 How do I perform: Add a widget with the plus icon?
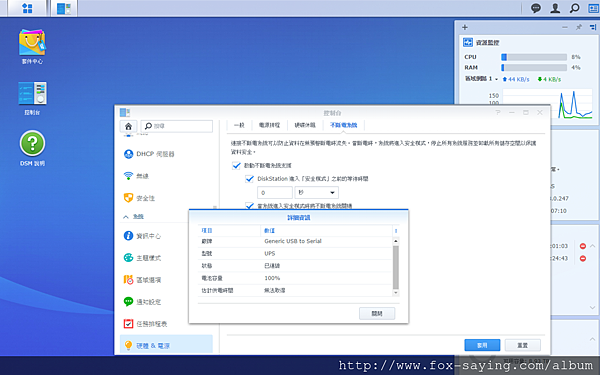click(465, 27)
